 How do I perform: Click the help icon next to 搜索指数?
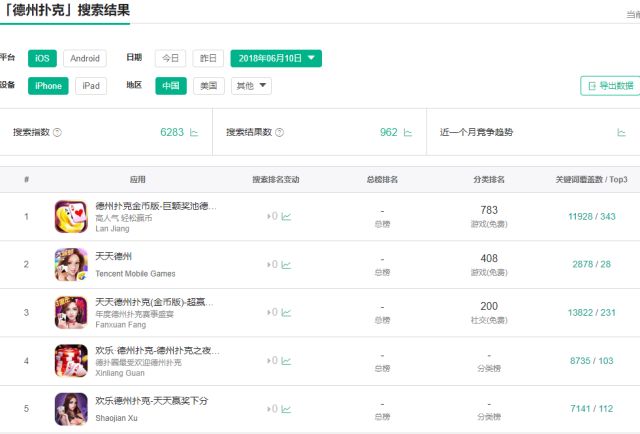(x=58, y=132)
